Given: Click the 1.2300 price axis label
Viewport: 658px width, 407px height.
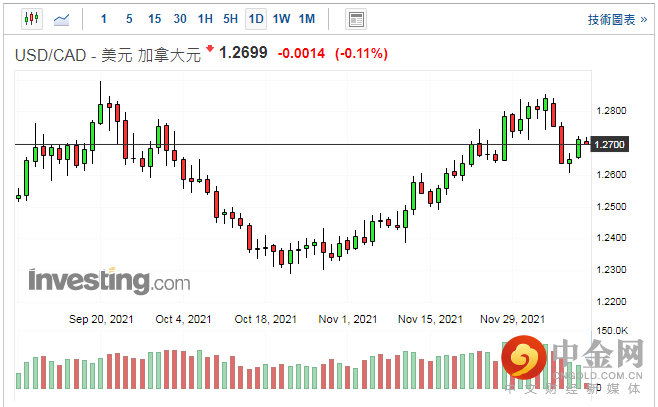Looking at the screenshot, I should coord(611,269).
